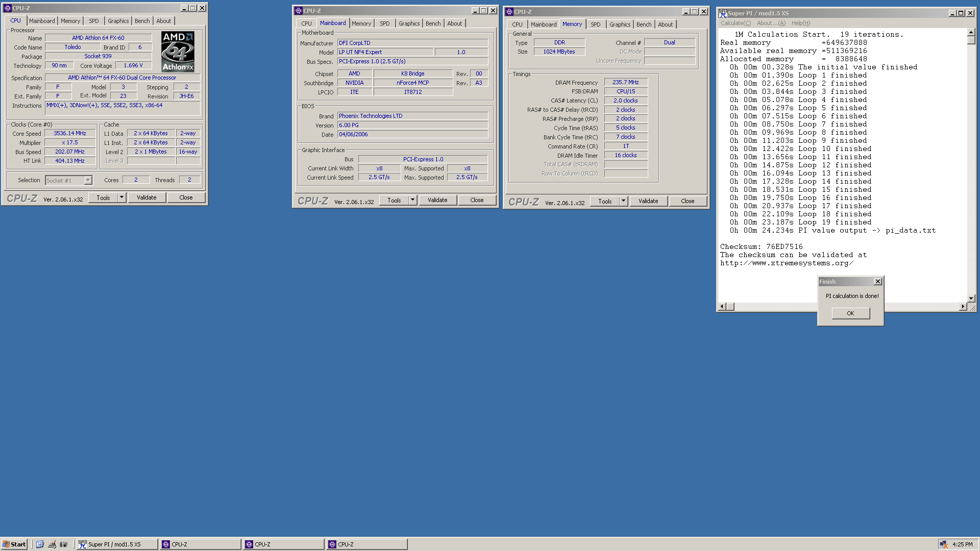Click the Core Voltage value 1.696 V
Image resolution: width=980 pixels, height=551 pixels.
pos(133,65)
